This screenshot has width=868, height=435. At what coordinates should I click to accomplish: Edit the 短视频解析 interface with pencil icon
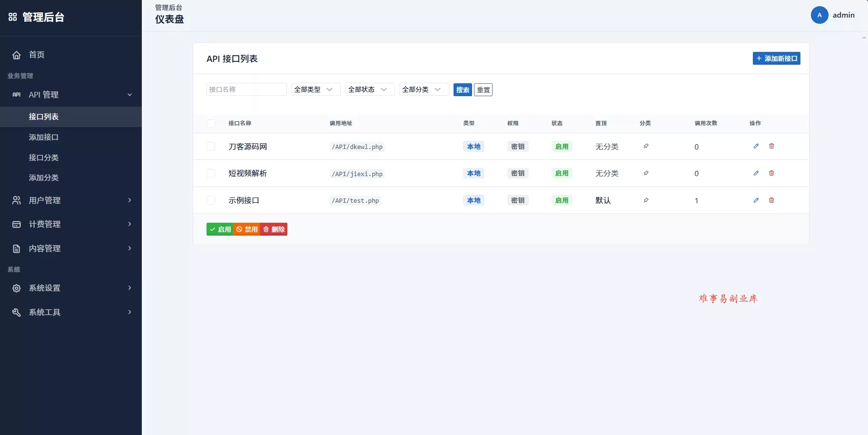756,173
